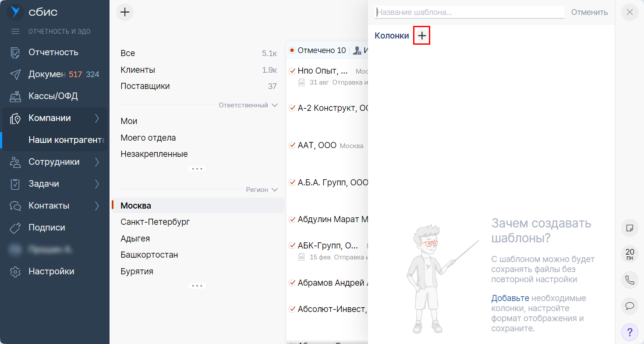Open Задачи in sidebar
The height and width of the screenshot is (344, 644).
tap(44, 184)
